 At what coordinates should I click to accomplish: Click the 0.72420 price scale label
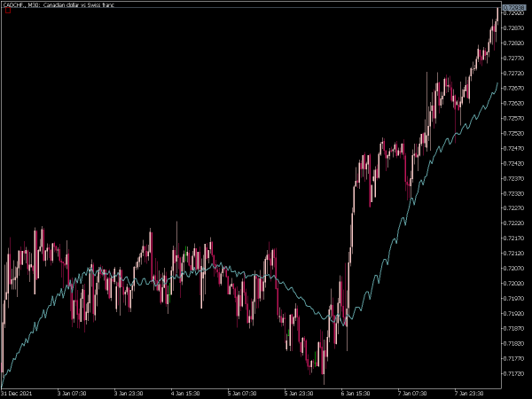513,163
